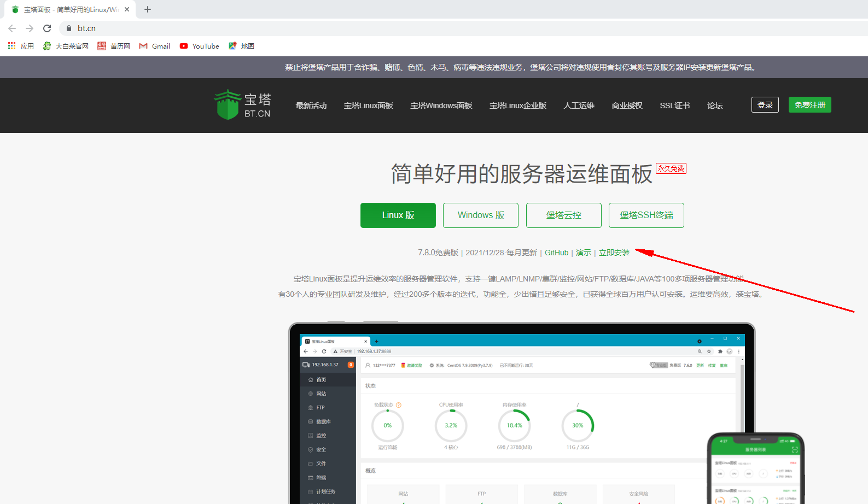Click the 立即安装 install link
This screenshot has width=868, height=504.
point(614,253)
